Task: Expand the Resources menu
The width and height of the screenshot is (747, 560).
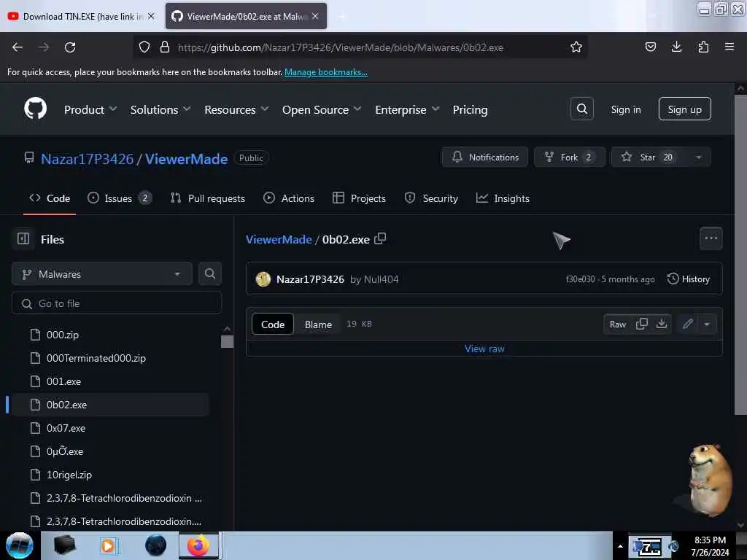Action: coord(236,109)
